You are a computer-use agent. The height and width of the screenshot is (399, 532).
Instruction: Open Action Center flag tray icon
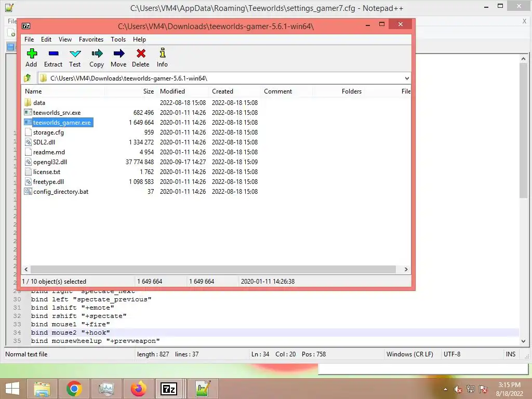(483, 389)
